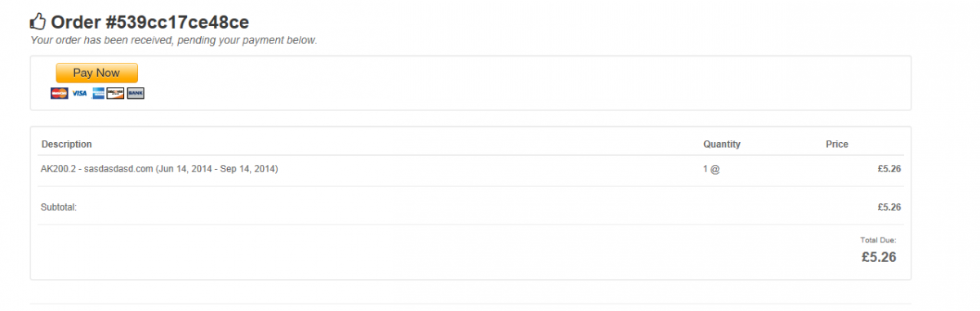
Task: Choose the Bank payment icon
Action: click(136, 93)
